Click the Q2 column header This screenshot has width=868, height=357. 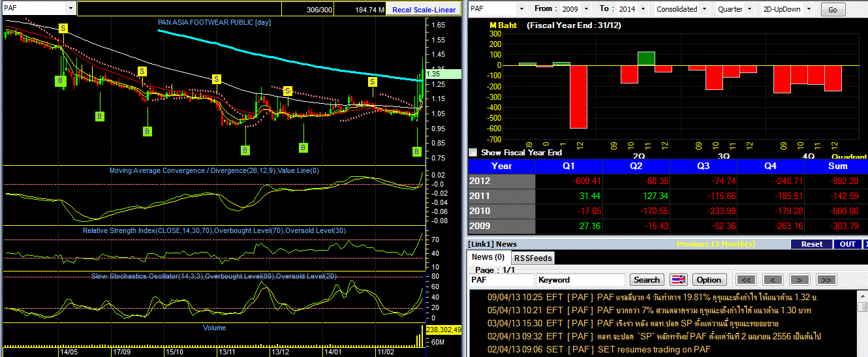[636, 166]
